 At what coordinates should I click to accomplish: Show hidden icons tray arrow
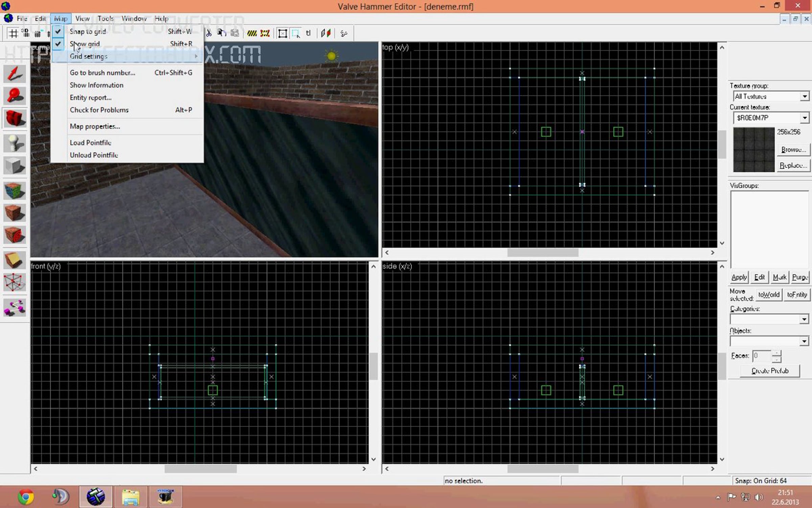(x=718, y=497)
